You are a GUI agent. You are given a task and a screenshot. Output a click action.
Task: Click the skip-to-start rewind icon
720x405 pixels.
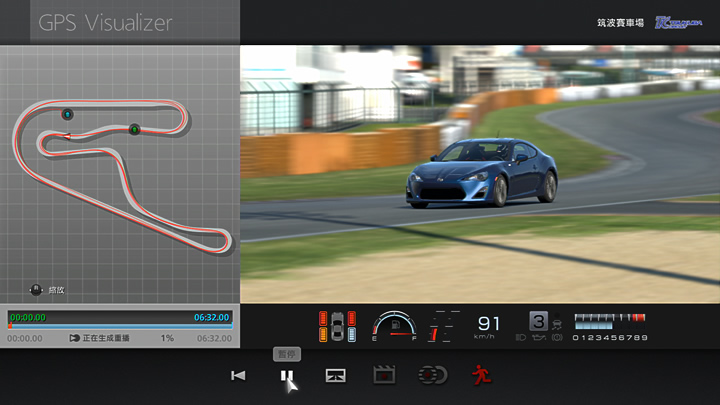tap(238, 376)
